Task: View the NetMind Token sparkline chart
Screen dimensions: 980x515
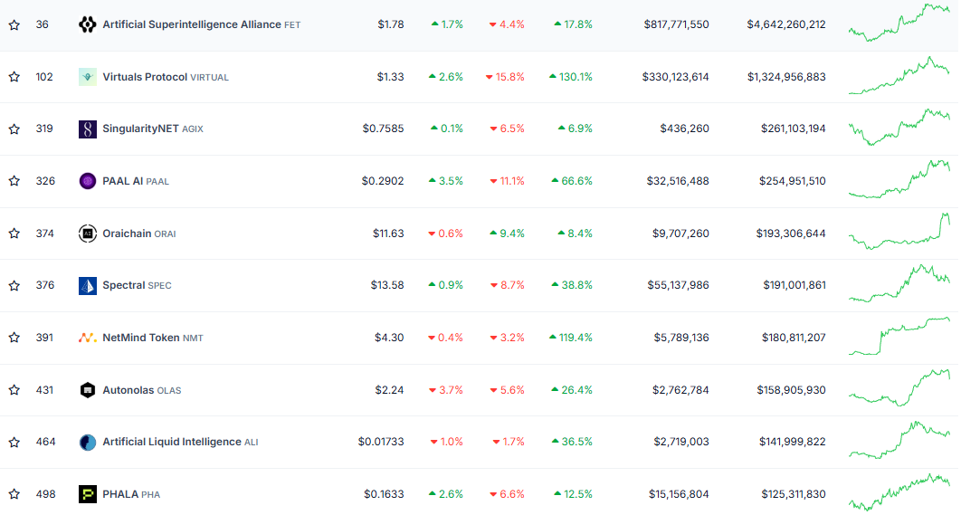Action: [899, 337]
